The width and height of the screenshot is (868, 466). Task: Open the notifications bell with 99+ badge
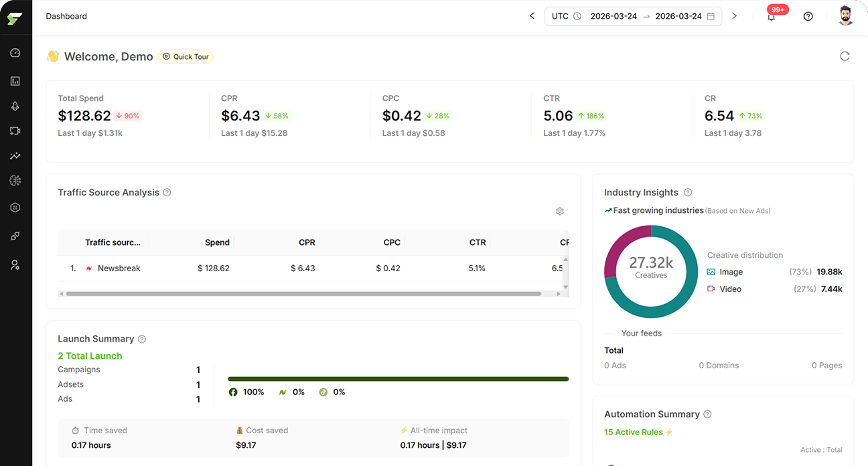[772, 17]
